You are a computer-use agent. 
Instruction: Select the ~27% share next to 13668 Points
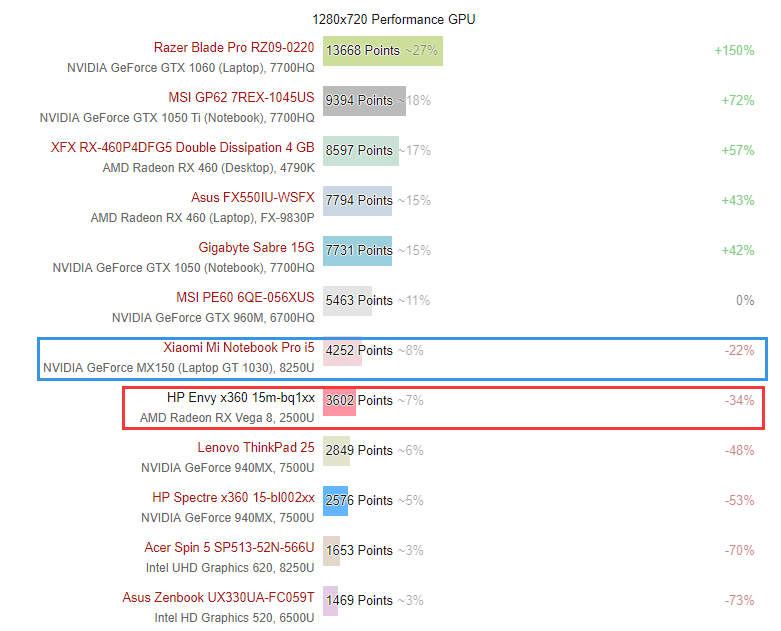pos(421,51)
